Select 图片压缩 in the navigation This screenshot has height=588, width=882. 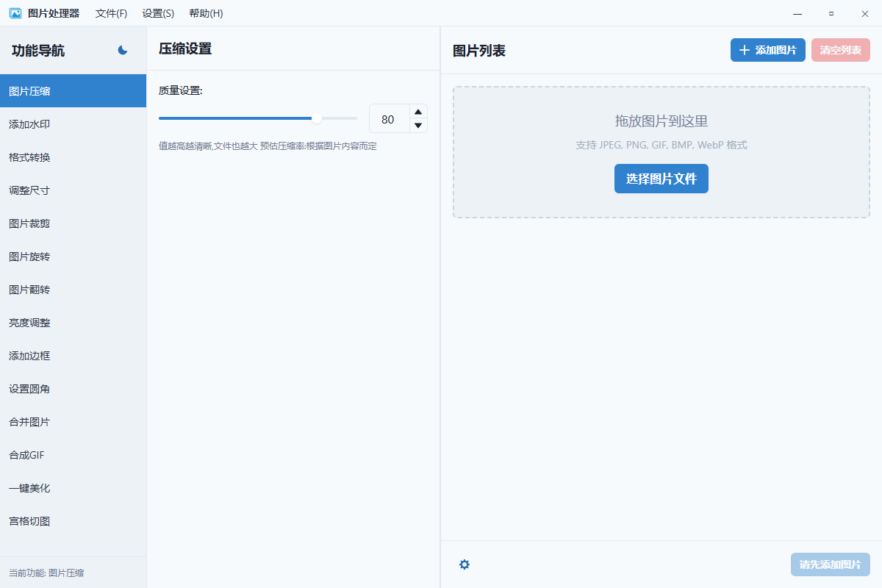click(73, 91)
